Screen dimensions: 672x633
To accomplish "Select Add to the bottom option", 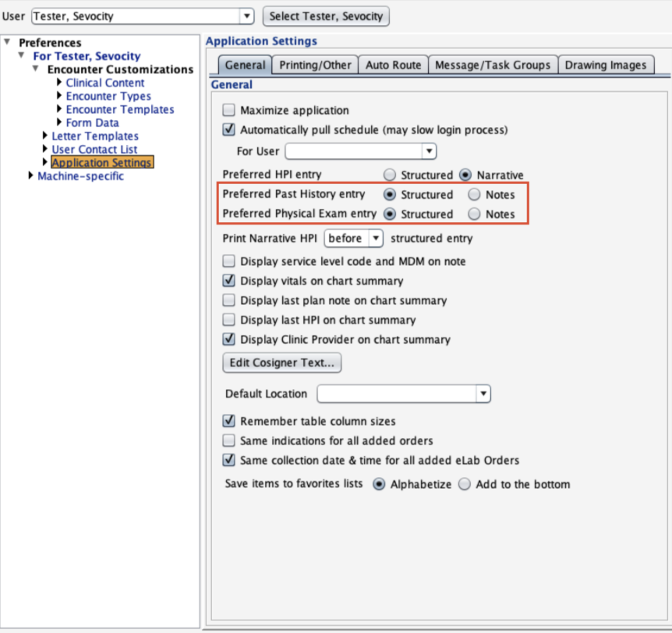I will [465, 484].
